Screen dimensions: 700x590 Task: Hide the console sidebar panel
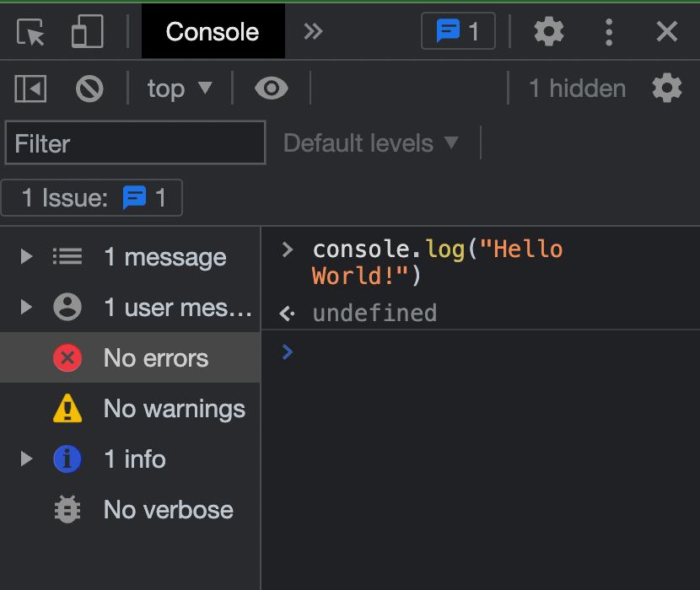[x=31, y=88]
